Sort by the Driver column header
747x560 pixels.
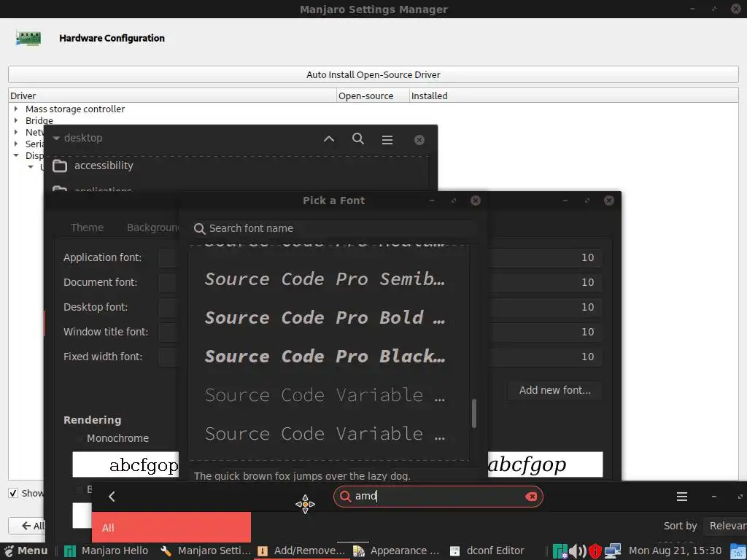(x=172, y=96)
